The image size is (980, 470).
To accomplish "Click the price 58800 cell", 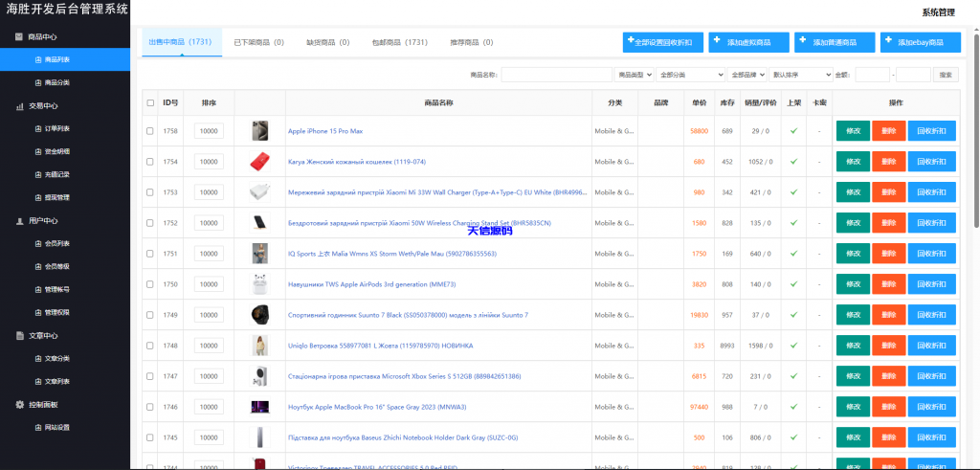I will tap(700, 131).
